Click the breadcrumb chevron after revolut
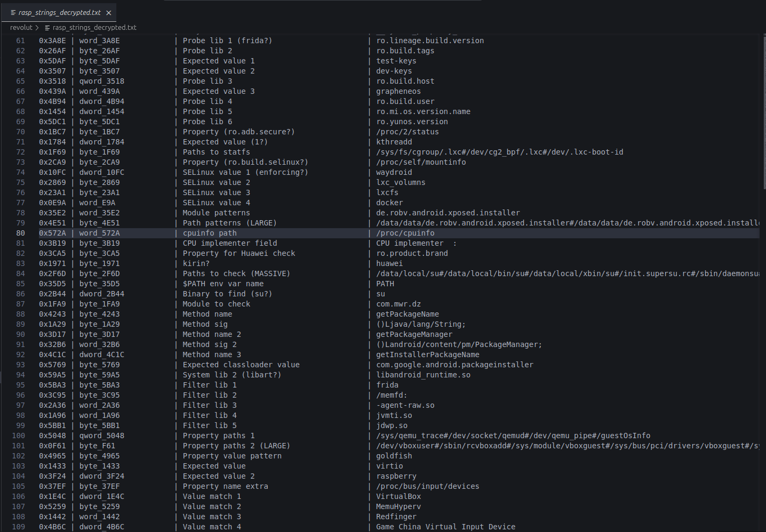The image size is (766, 532). (x=37, y=28)
